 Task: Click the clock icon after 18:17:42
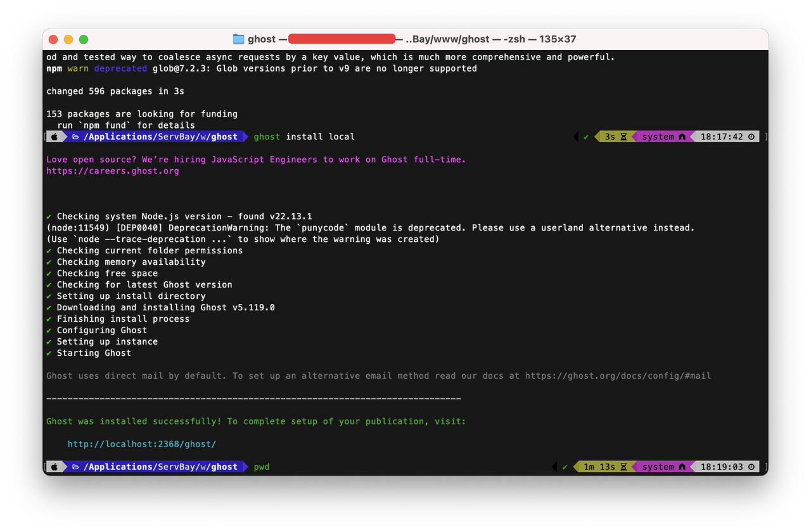coord(751,137)
